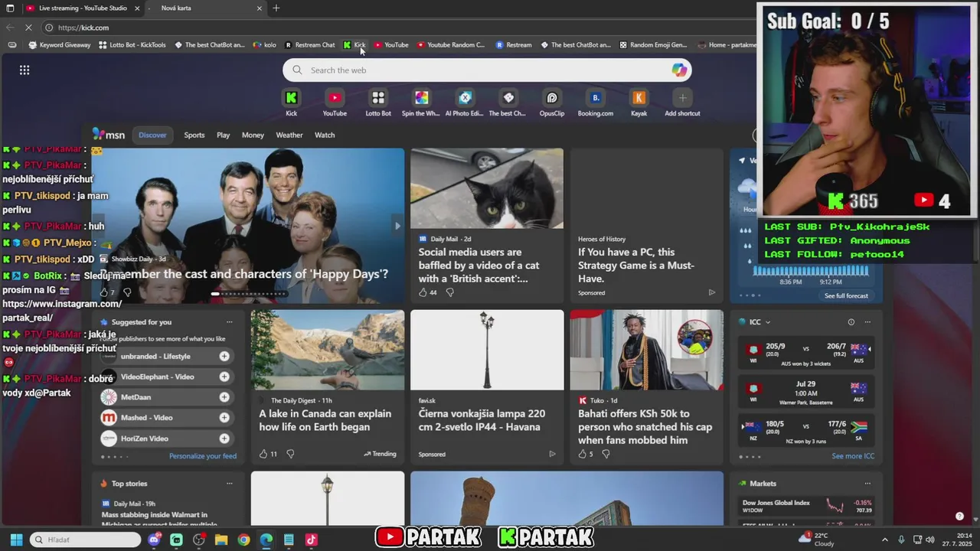Screen dimensions: 980x551
Task: View site information icon in address bar
Action: point(49,28)
